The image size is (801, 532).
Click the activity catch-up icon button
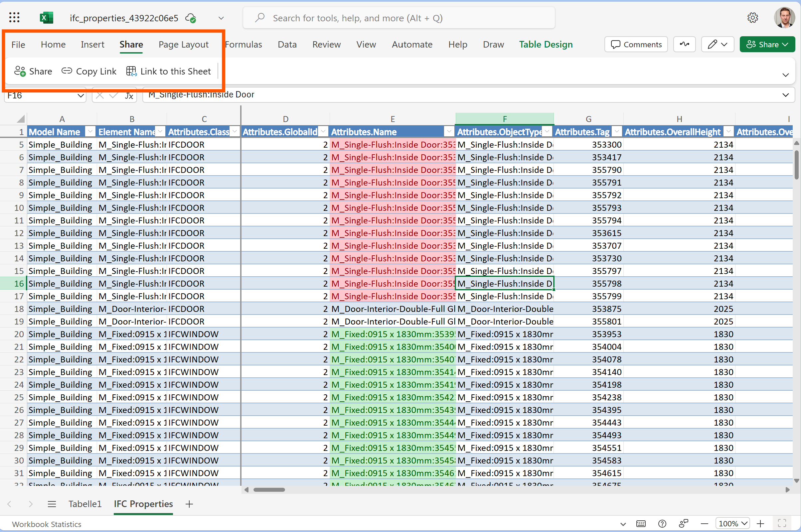685,44
